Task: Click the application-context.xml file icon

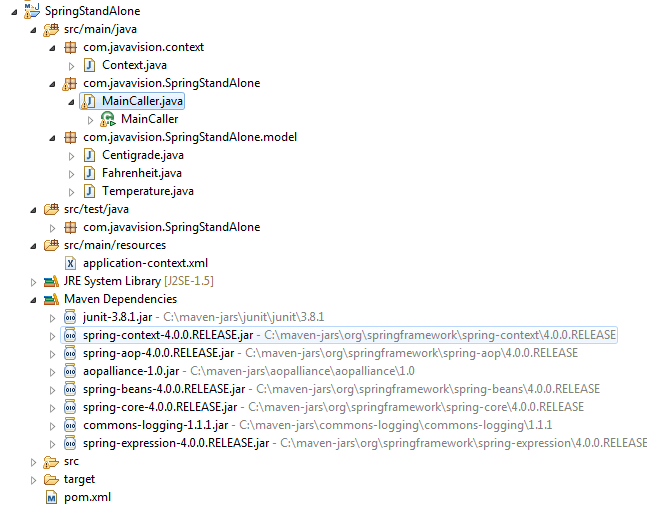Action: pyautogui.click(x=70, y=264)
